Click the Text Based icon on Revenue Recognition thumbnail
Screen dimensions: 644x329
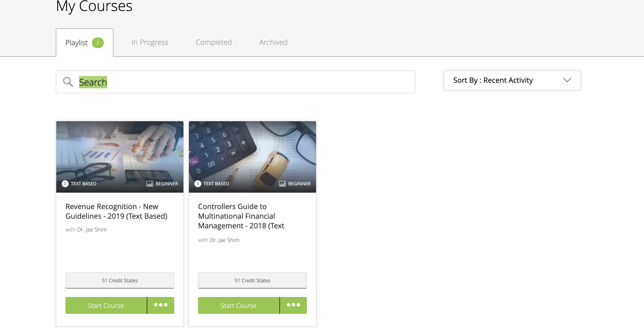(65, 184)
